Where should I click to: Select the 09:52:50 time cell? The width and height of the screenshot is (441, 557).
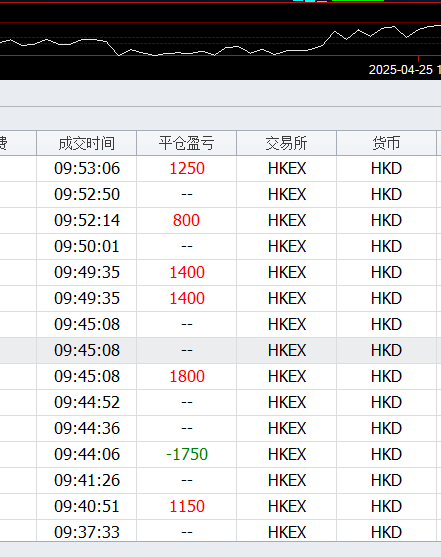(x=87, y=194)
